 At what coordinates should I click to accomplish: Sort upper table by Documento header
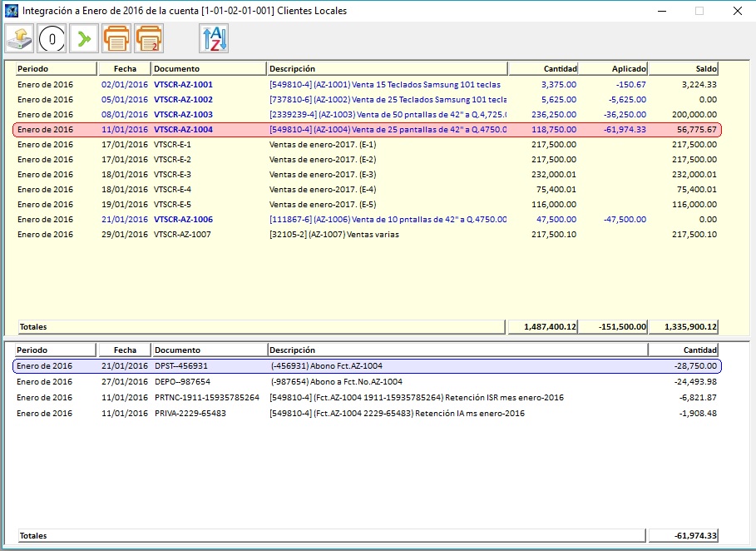pyautogui.click(x=209, y=69)
